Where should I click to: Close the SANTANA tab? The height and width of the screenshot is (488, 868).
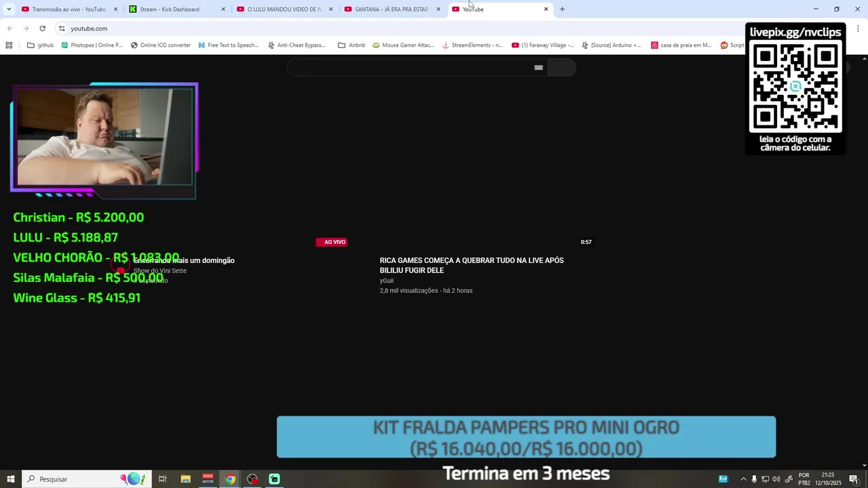coord(438,9)
